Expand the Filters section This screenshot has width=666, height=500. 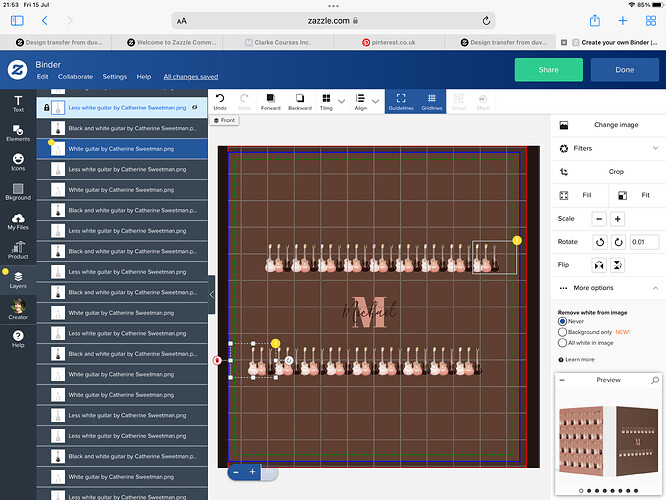coord(655,148)
